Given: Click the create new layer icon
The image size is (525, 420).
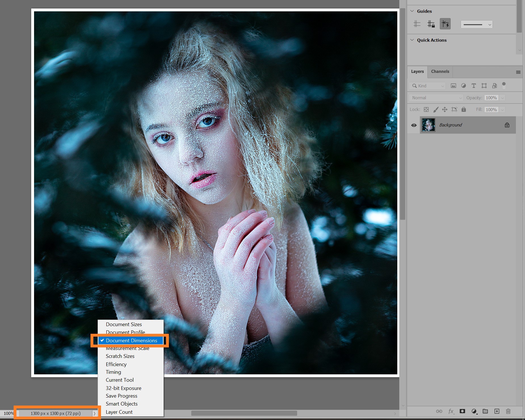Looking at the screenshot, I should (x=497, y=411).
